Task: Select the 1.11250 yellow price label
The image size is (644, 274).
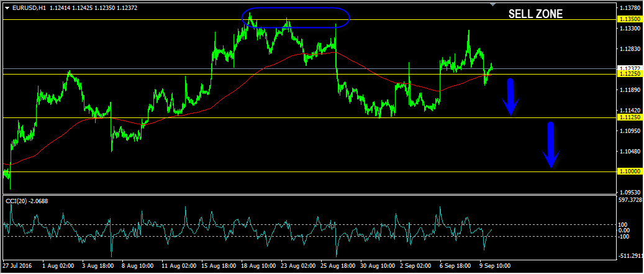Action: (x=630, y=117)
